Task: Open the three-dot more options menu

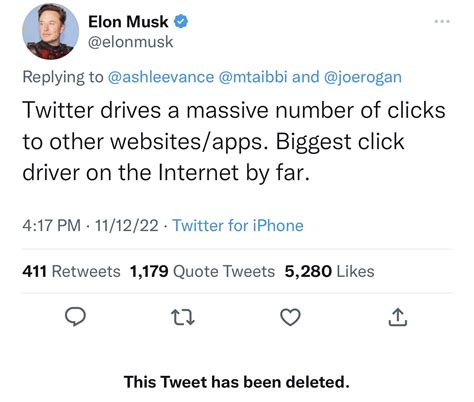Action: click(x=442, y=21)
